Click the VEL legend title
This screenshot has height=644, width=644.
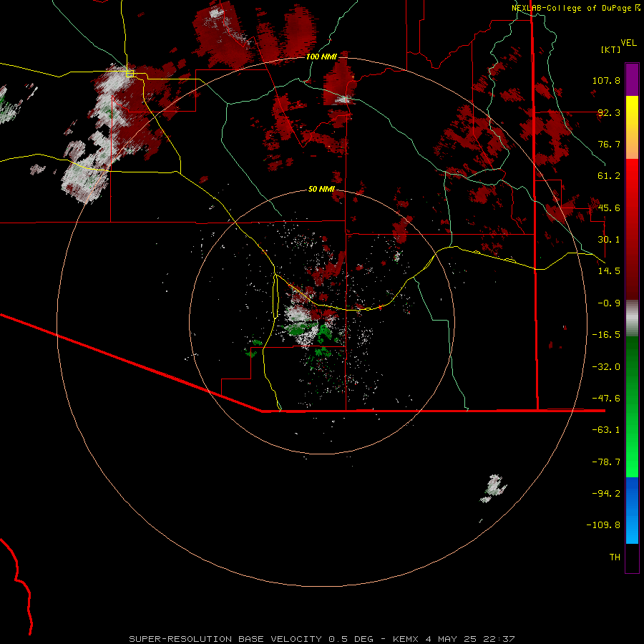click(628, 43)
